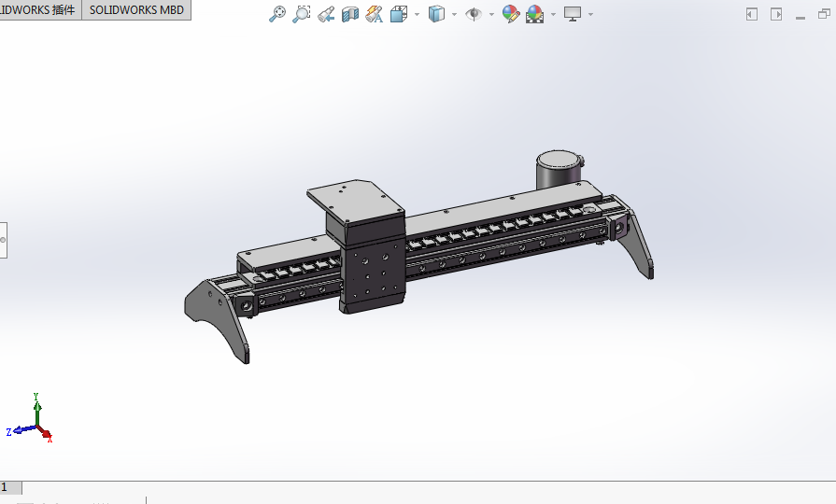Viewport: 836px width, 504px height.
Task: Expand Hide/Show Items dropdown arrow
Action: pos(491,14)
